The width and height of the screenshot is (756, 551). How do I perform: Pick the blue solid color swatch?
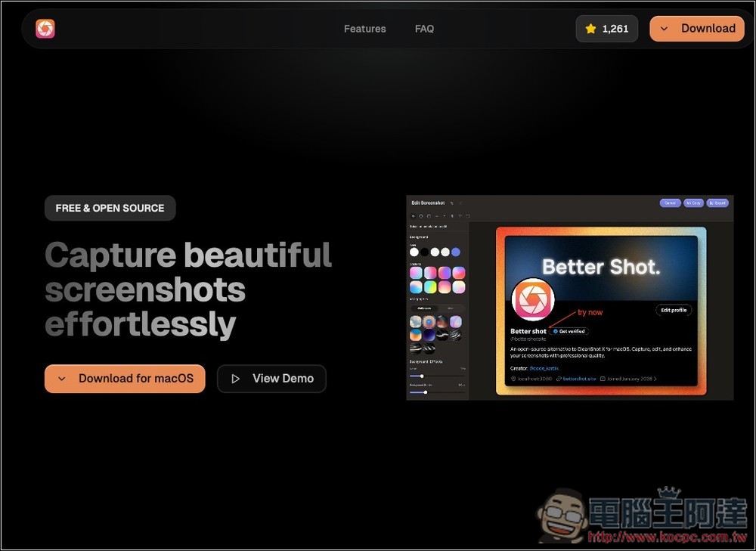[x=456, y=252]
